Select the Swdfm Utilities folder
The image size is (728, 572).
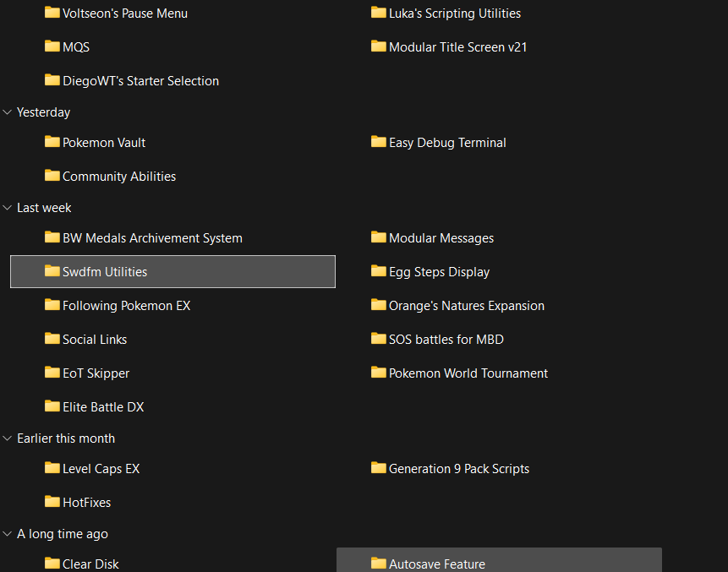[105, 272]
